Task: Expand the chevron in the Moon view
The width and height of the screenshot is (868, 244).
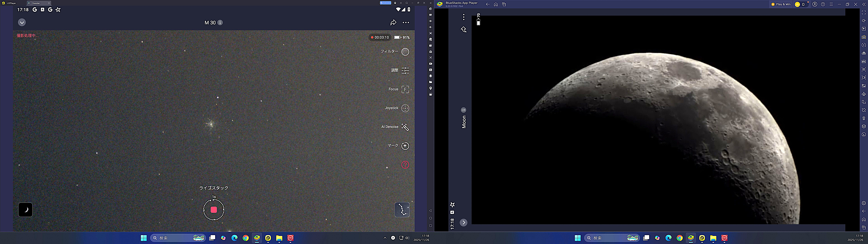Action: point(464,222)
